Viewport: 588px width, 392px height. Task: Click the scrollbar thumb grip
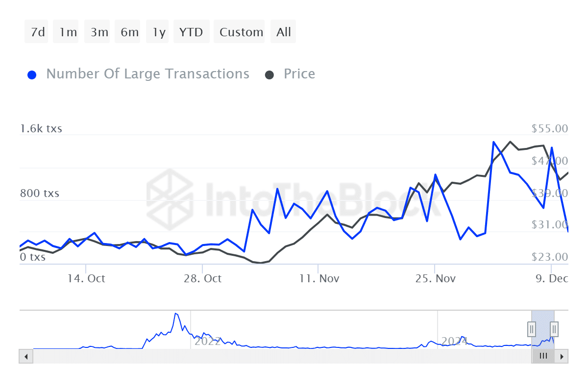543,356
